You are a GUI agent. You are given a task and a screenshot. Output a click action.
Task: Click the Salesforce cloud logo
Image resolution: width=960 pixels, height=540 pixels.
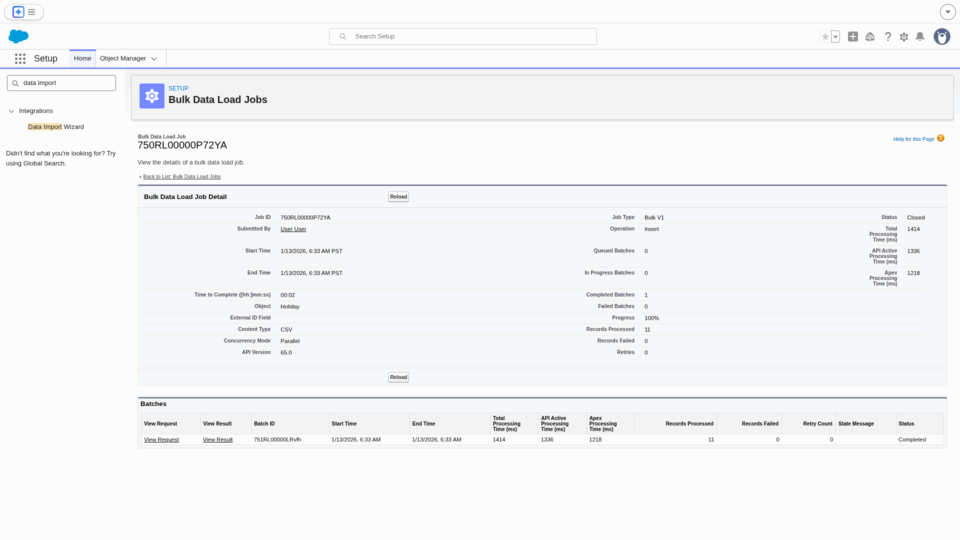19,36
